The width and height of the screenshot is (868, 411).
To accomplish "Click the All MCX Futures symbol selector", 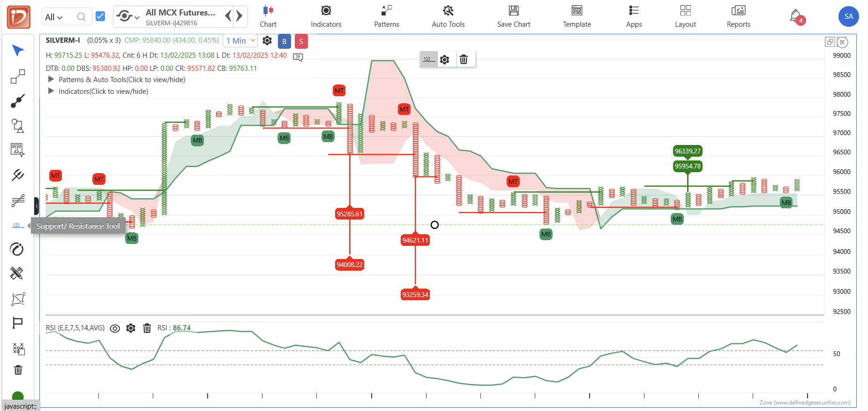I will [x=180, y=16].
